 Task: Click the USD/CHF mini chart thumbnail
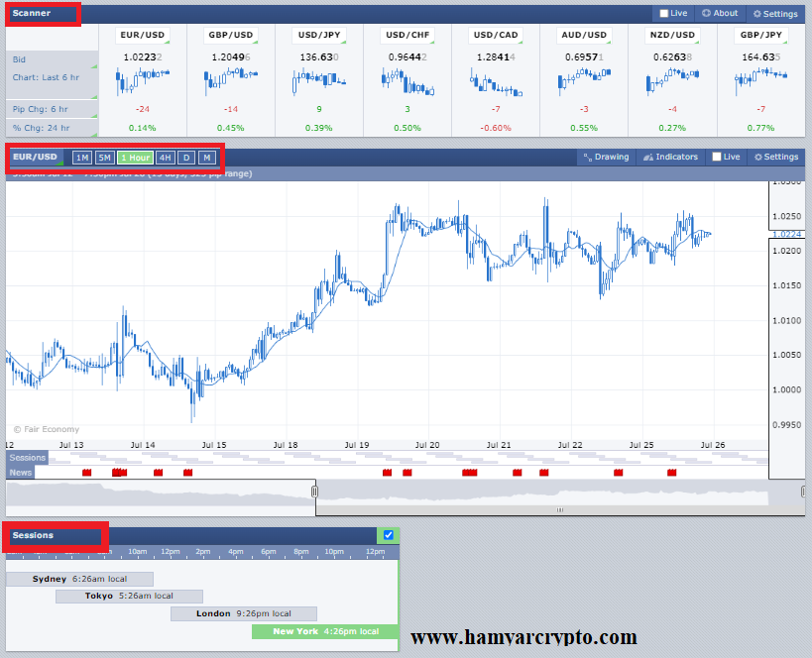point(407,79)
